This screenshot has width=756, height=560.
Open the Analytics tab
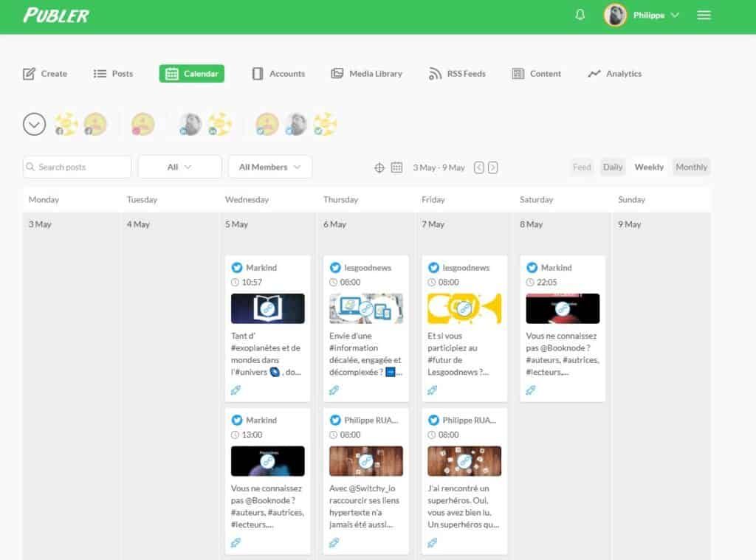pos(614,73)
